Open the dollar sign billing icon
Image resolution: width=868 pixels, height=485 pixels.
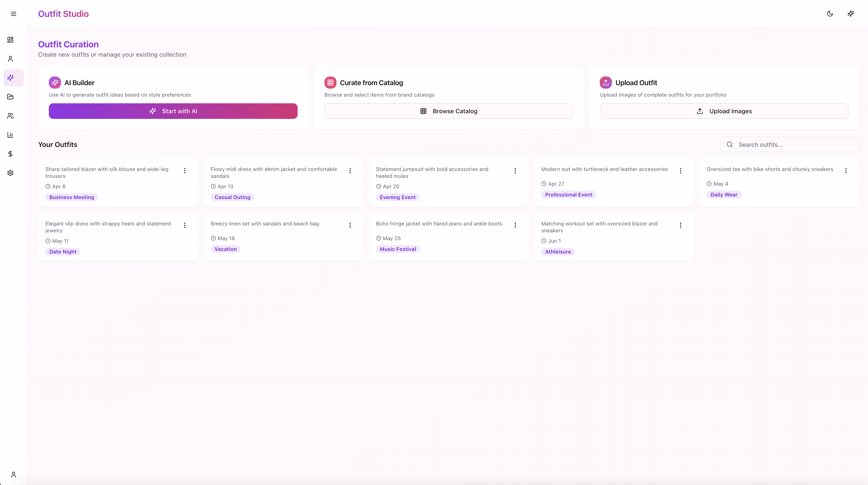[10, 154]
